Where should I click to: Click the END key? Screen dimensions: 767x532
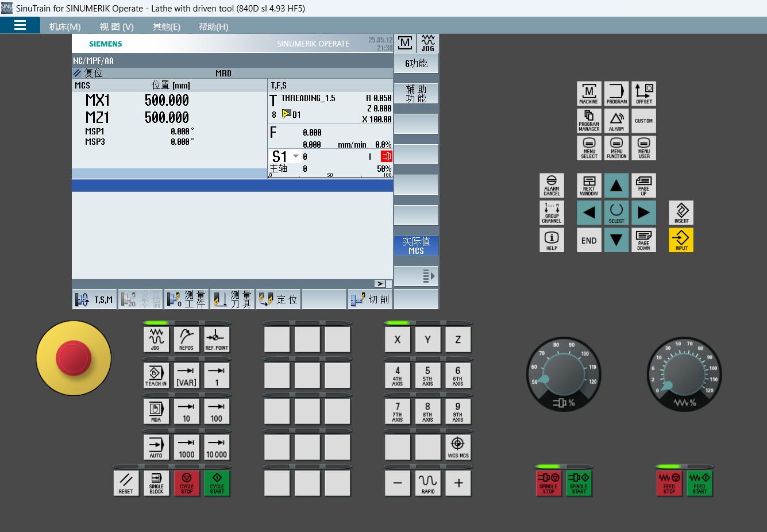[589, 240]
